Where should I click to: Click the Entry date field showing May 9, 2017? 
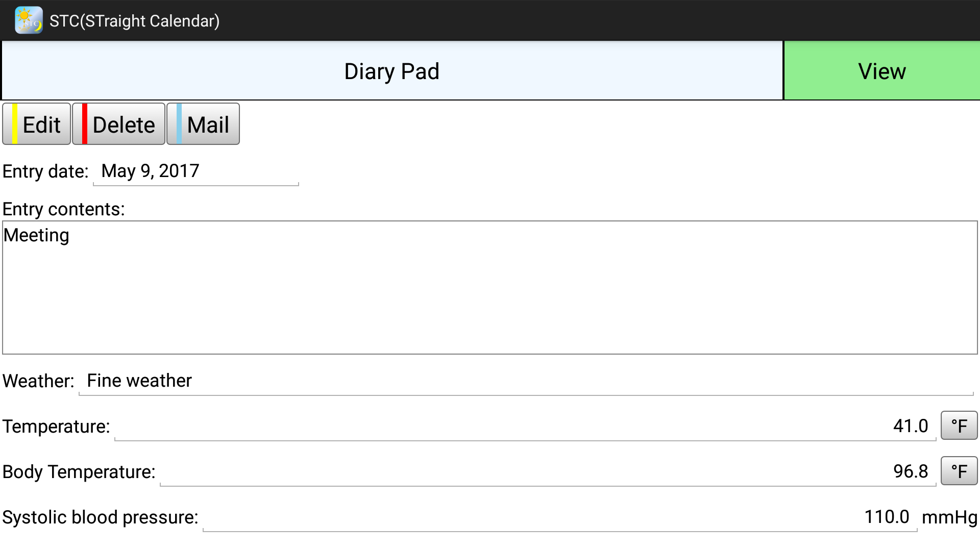pos(195,171)
